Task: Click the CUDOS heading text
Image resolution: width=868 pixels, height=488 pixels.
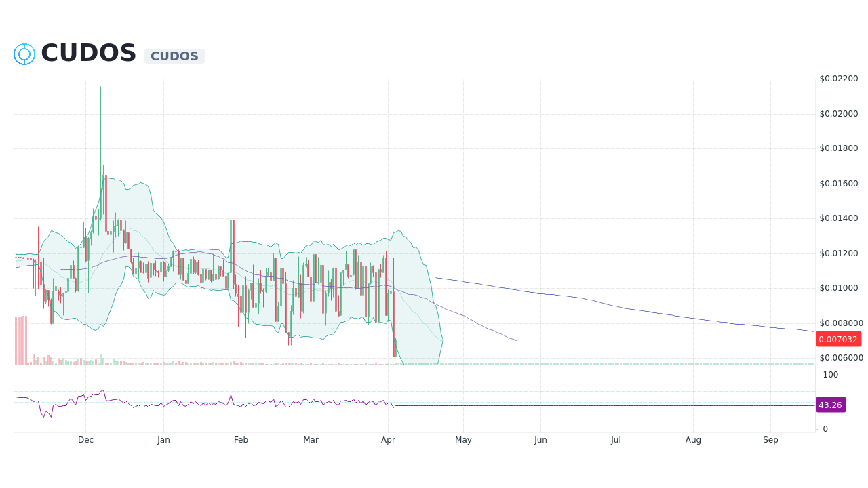Action: coord(87,52)
